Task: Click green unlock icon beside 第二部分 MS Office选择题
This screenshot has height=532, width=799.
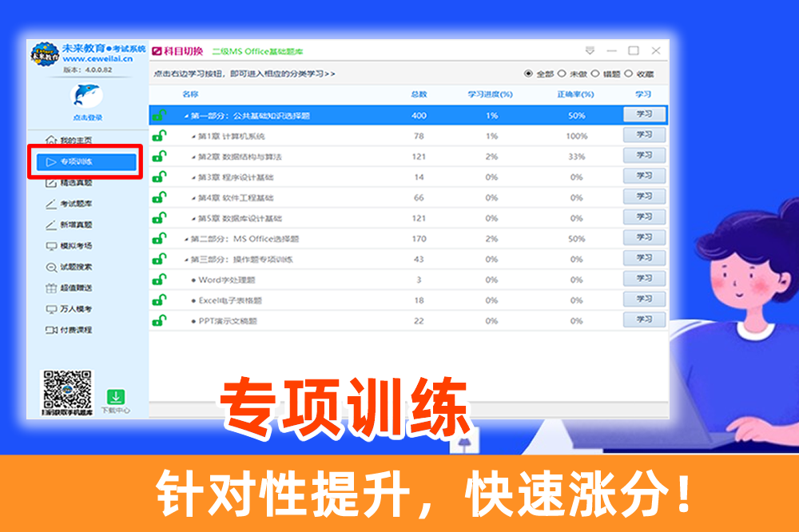Action: tap(160, 238)
